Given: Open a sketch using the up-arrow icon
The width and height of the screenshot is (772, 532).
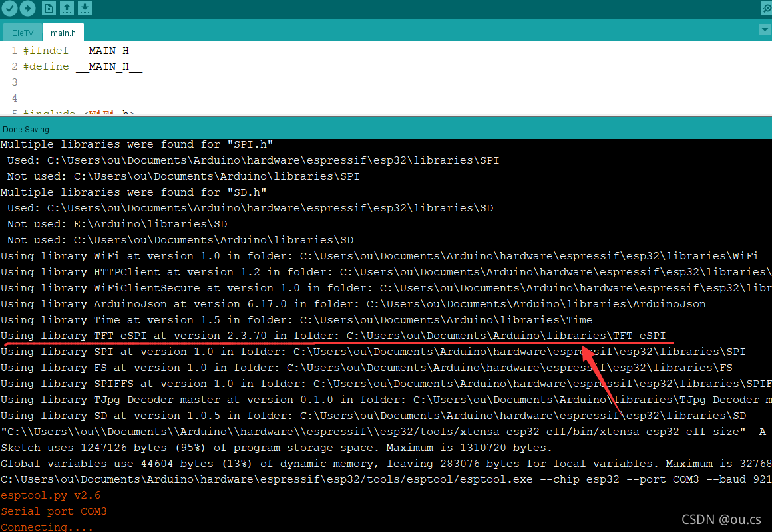Looking at the screenshot, I should click(67, 9).
